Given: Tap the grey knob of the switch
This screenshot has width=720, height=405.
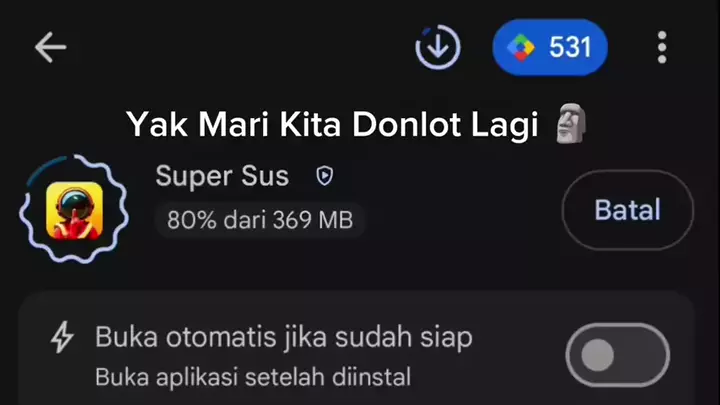Looking at the screenshot, I should click(x=597, y=355).
